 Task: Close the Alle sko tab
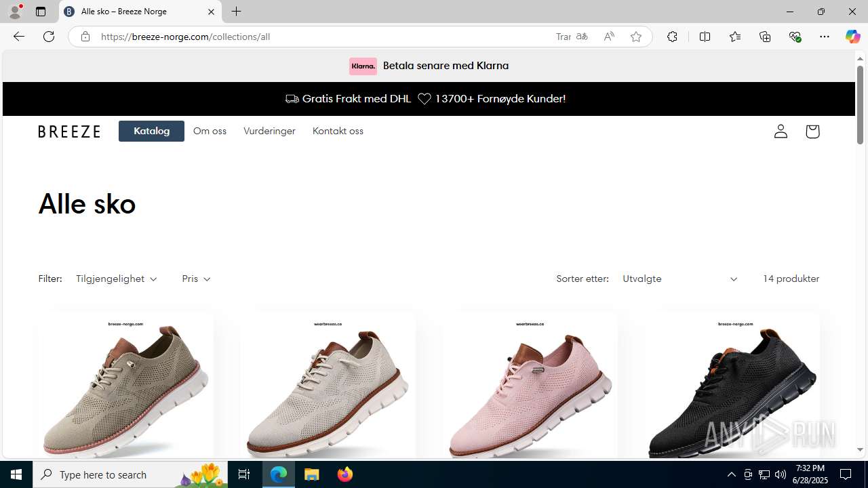[211, 12]
